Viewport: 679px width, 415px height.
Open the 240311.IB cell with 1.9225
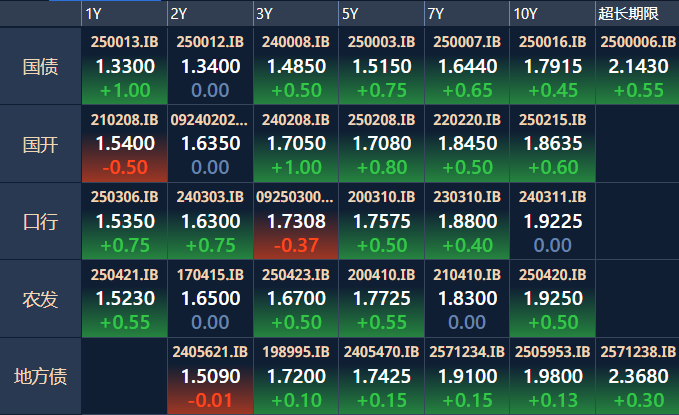click(x=552, y=221)
